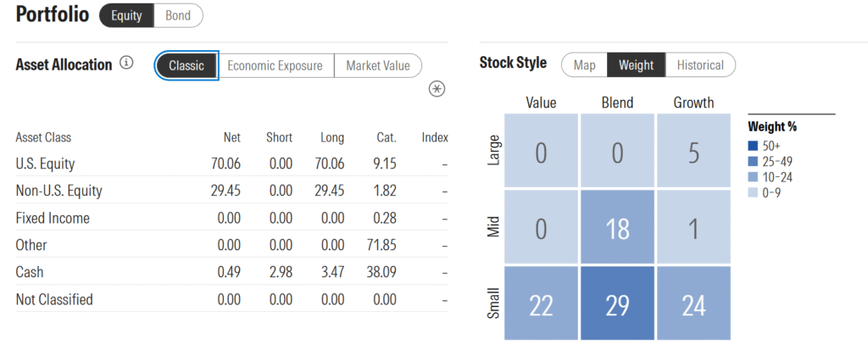Select the Classic asset allocation view
This screenshot has width=868, height=356.
[186, 66]
